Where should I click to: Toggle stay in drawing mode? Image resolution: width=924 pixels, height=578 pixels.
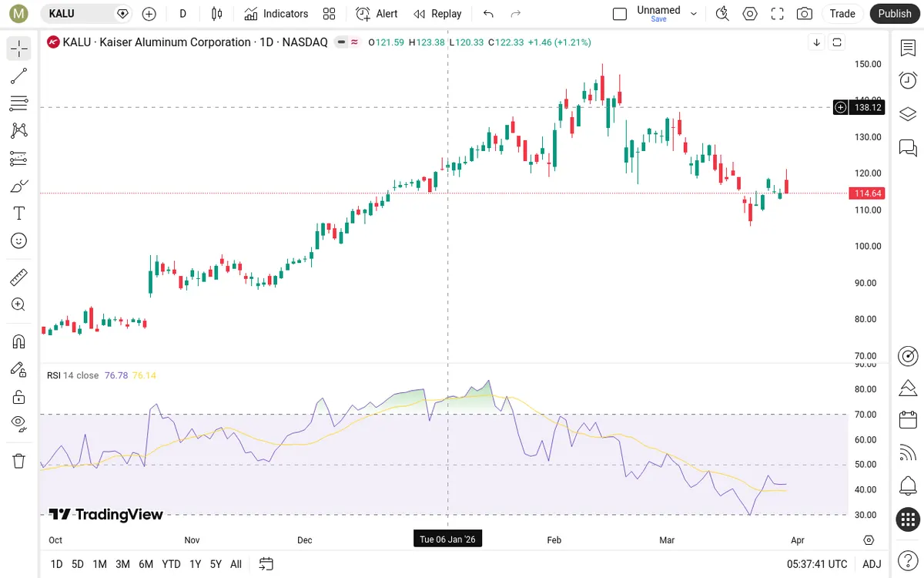pos(19,369)
